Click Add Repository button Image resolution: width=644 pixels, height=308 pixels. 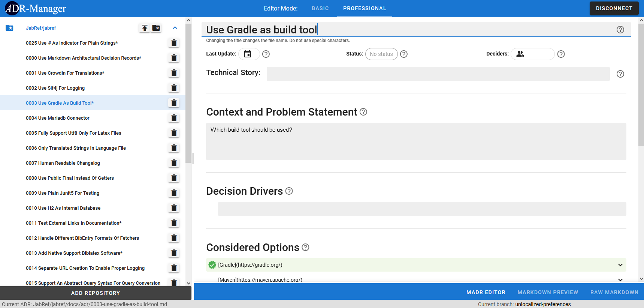[x=96, y=293]
